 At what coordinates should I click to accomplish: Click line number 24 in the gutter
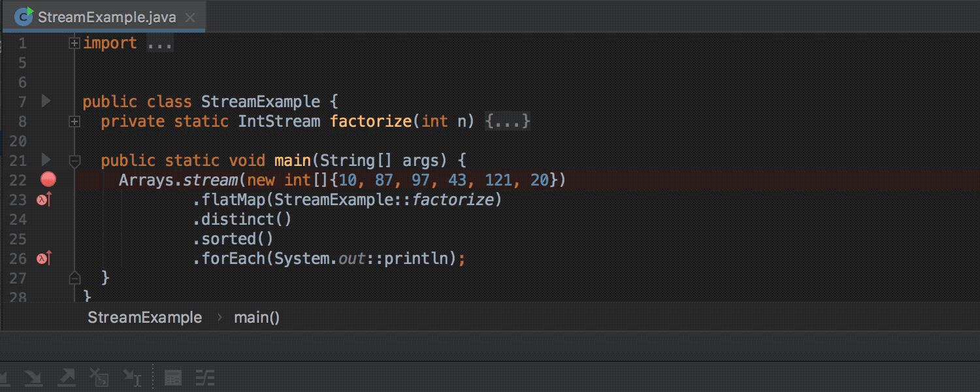point(18,220)
